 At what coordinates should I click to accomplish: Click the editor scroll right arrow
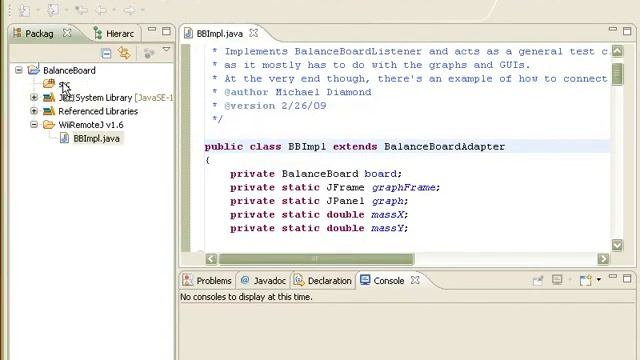(603, 259)
